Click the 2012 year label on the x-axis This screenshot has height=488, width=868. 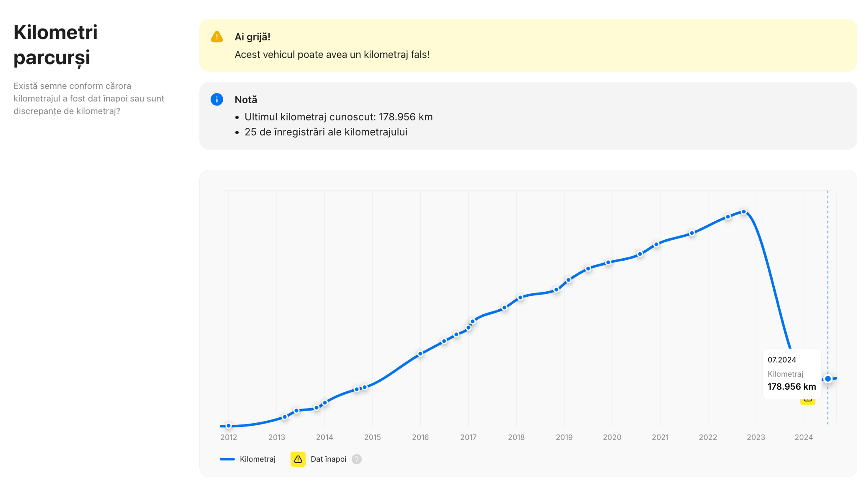[x=229, y=437]
